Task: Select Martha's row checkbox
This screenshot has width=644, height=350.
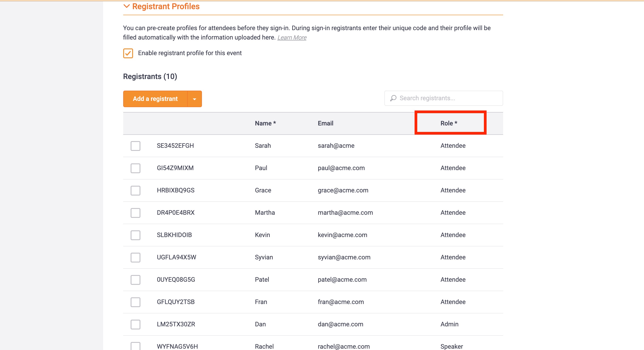Action: point(136,213)
